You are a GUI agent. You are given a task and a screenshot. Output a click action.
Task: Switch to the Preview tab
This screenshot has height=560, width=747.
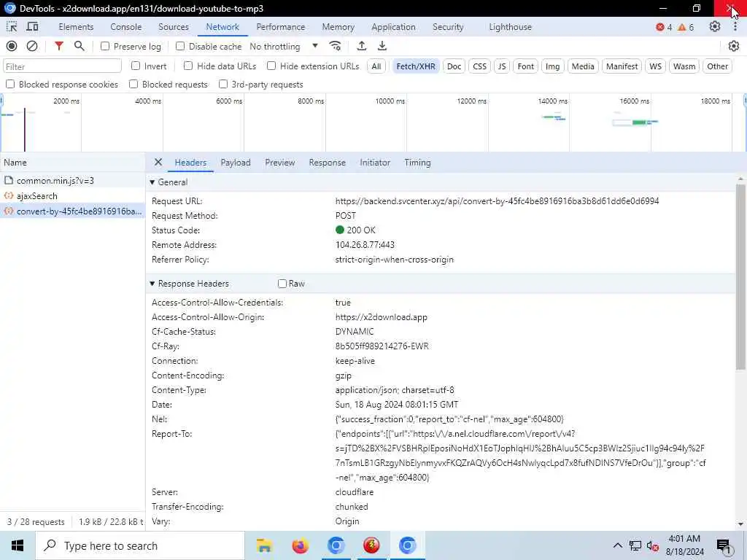(279, 163)
